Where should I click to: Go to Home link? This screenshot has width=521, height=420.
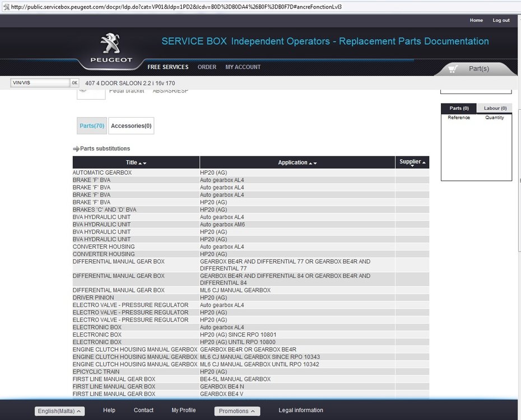[x=476, y=20]
